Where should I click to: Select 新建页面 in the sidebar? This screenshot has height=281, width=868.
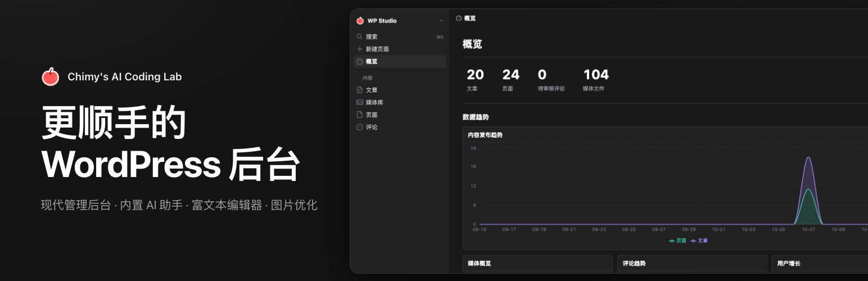400,49
